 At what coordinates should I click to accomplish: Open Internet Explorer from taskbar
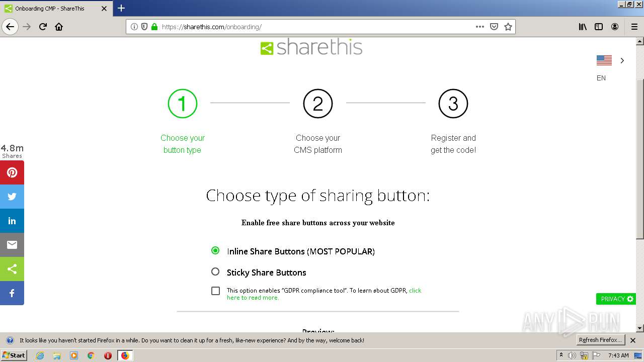tap(40, 355)
